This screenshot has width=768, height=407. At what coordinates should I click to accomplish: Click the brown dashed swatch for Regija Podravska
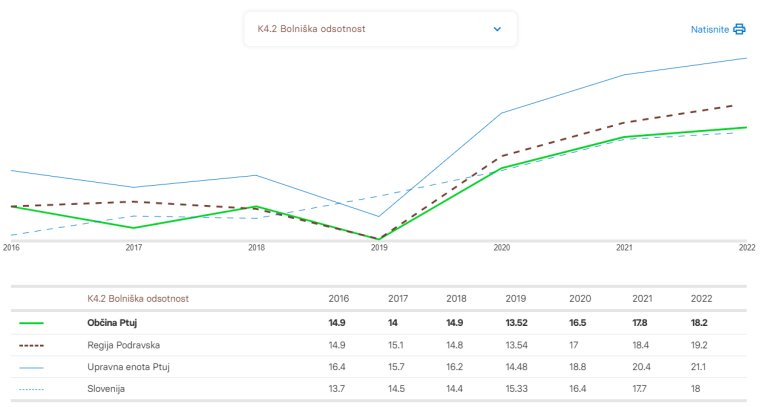click(32, 345)
